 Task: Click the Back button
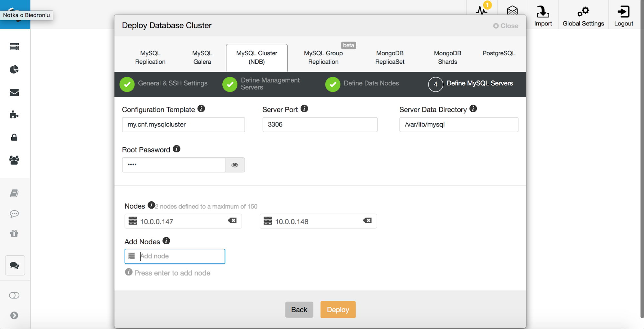[299, 310]
